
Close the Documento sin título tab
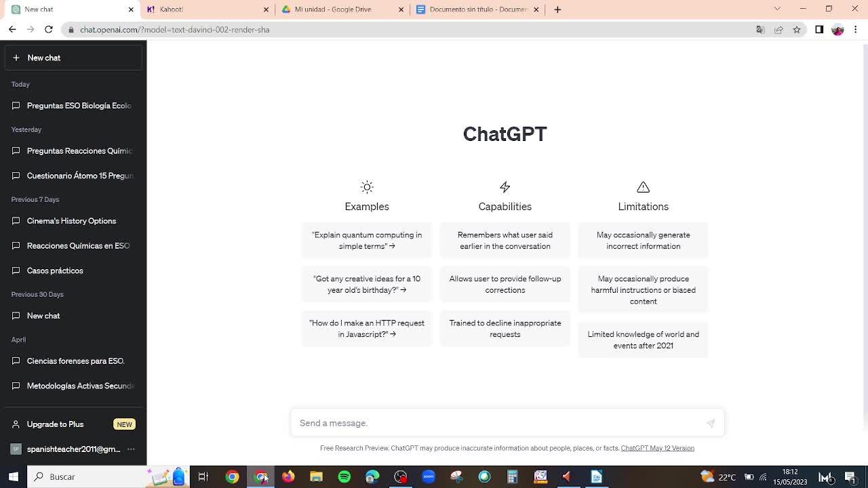536,9
